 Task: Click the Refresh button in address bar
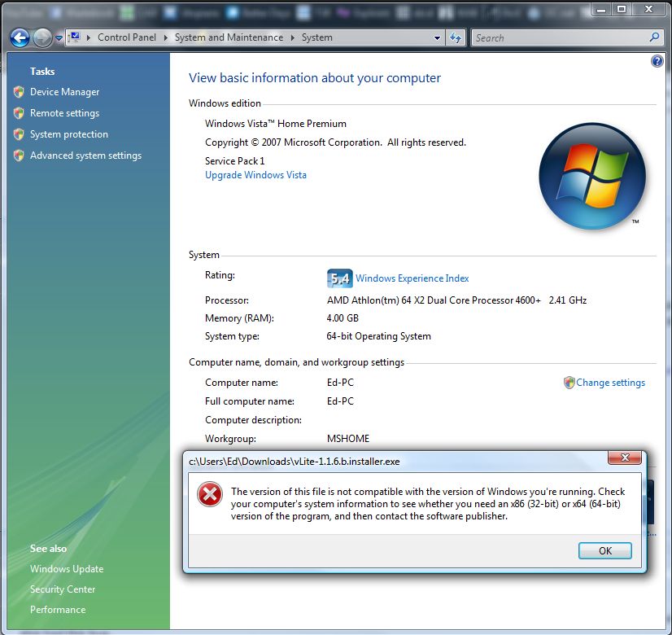(456, 37)
